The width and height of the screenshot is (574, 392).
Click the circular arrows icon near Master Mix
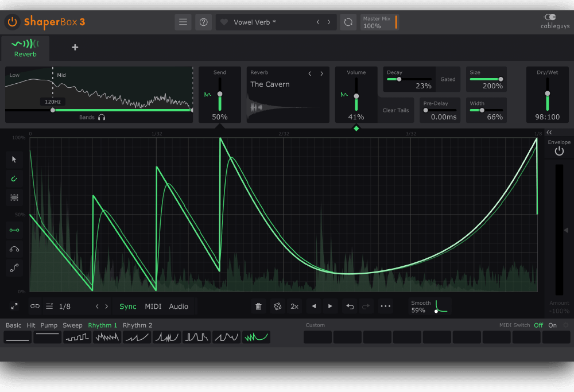[348, 22]
